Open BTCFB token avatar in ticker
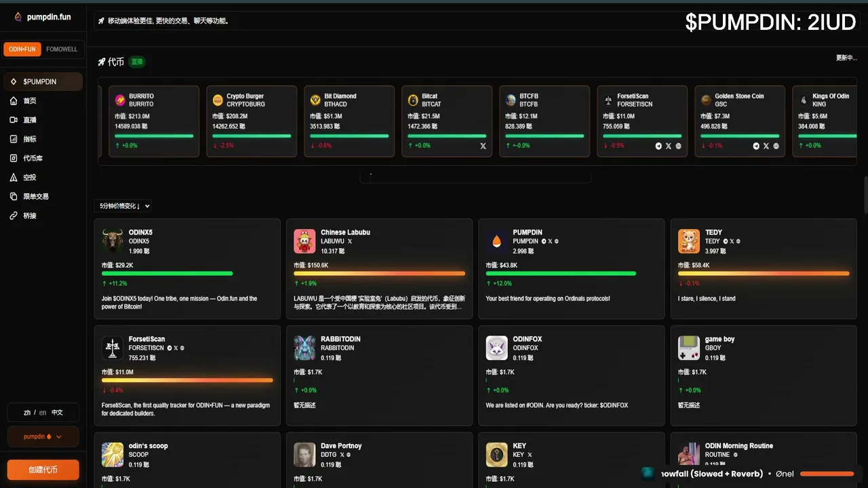This screenshot has width=868, height=488. [511, 100]
